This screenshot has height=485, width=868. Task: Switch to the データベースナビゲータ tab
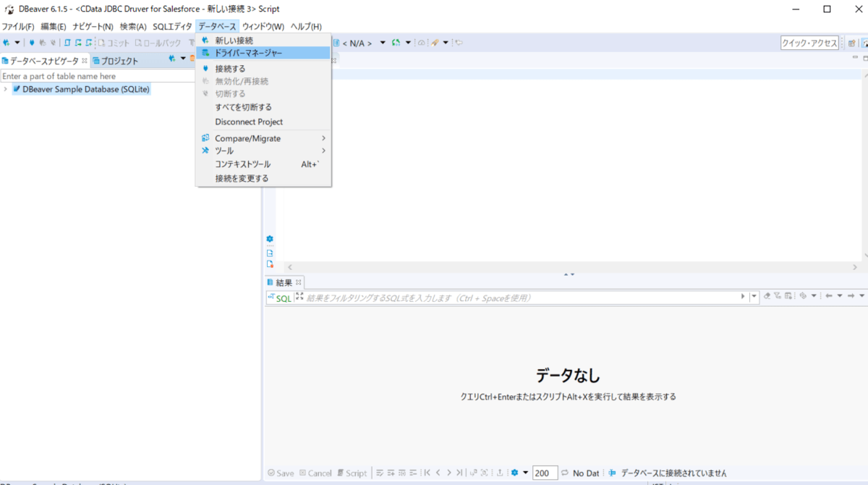(x=43, y=61)
